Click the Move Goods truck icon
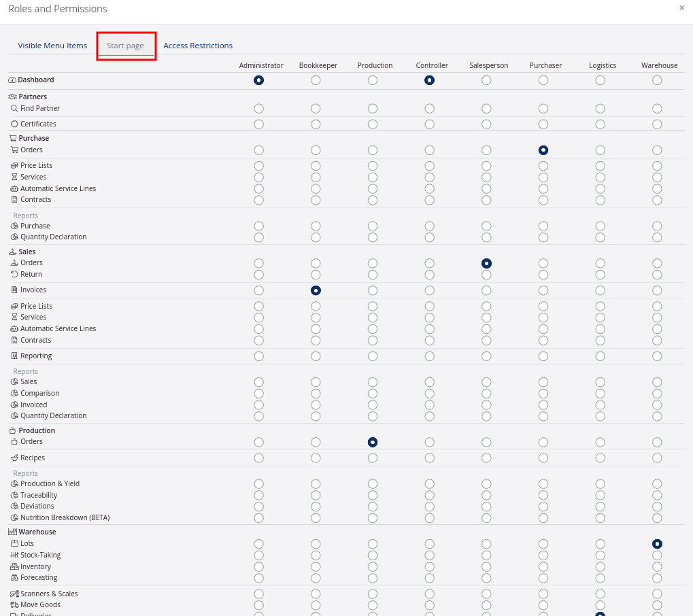 [x=14, y=605]
